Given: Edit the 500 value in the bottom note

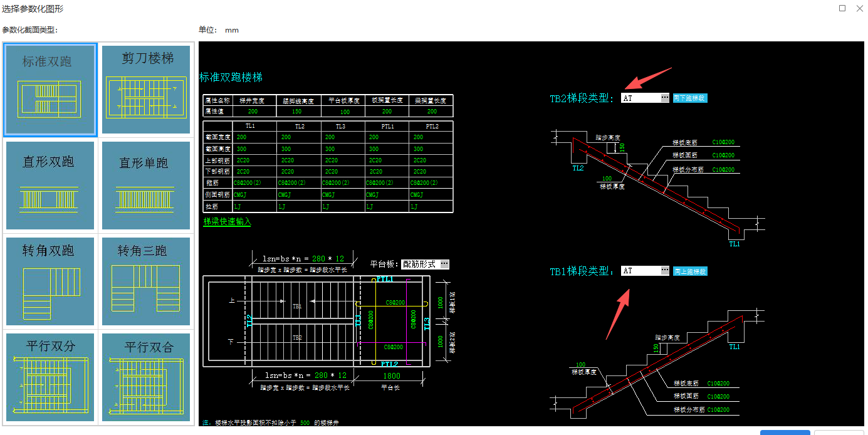Looking at the screenshot, I should coord(304,423).
